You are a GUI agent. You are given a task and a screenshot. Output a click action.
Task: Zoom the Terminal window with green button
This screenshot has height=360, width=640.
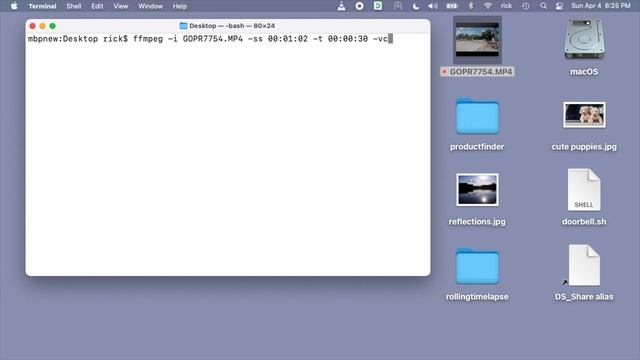pyautogui.click(x=53, y=26)
